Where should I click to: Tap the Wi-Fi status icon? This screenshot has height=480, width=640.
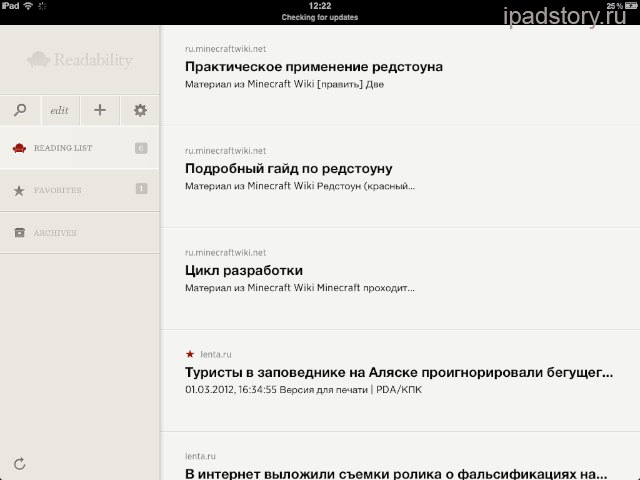pyautogui.click(x=28, y=6)
